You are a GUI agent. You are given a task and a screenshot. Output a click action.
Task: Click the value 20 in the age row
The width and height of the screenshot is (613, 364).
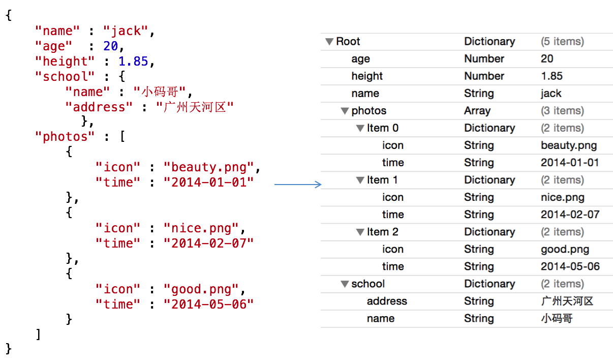[x=547, y=59]
